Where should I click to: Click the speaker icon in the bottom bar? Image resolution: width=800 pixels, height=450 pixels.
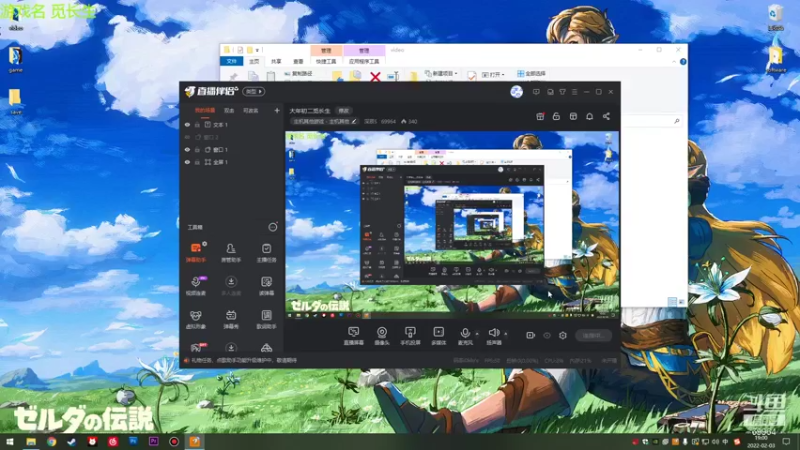coord(493,333)
